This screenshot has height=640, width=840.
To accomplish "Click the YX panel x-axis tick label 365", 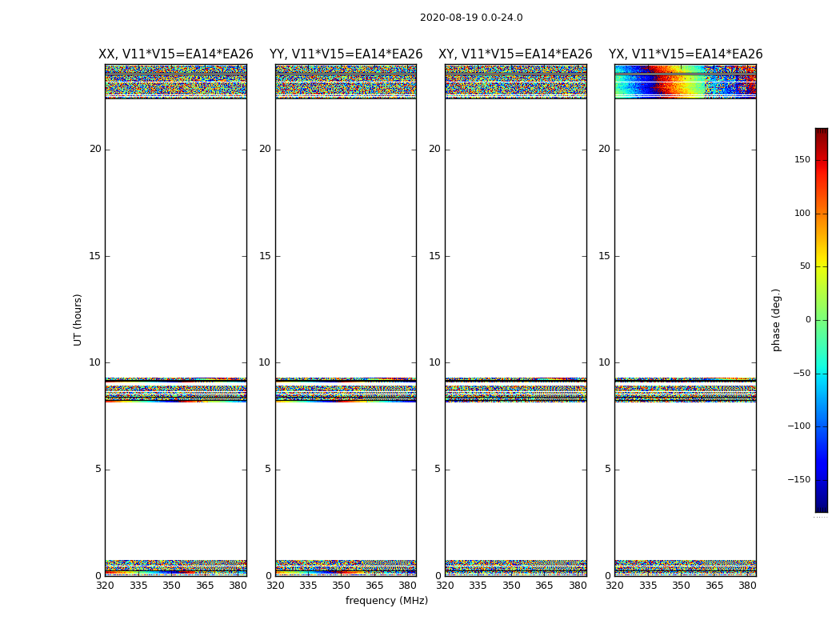I will click(x=714, y=586).
